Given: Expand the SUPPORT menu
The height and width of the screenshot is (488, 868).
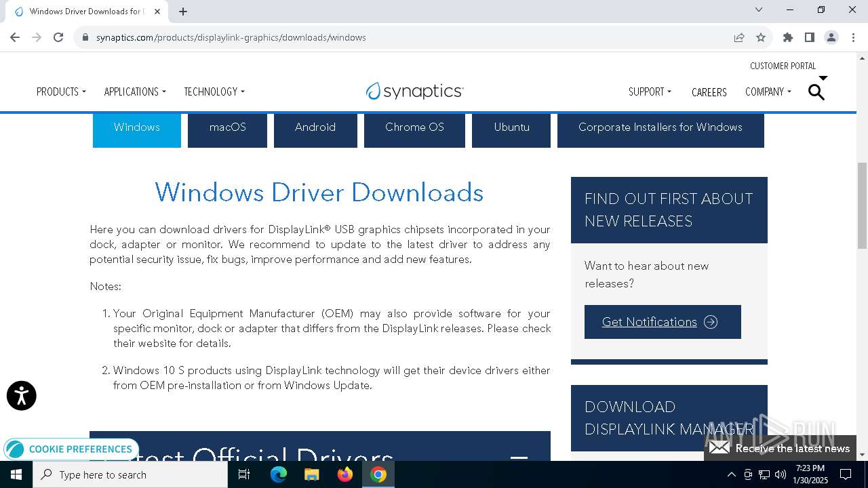Looking at the screenshot, I should 650,91.
